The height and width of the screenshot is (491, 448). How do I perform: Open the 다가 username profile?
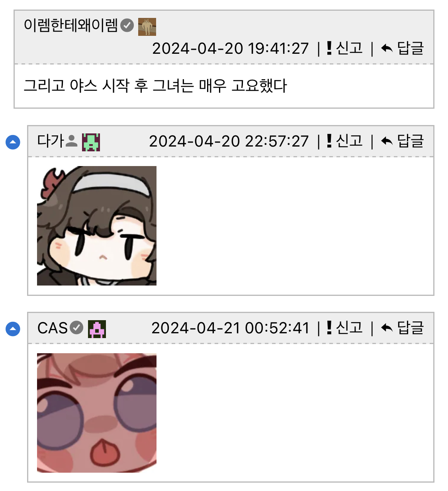51,141
